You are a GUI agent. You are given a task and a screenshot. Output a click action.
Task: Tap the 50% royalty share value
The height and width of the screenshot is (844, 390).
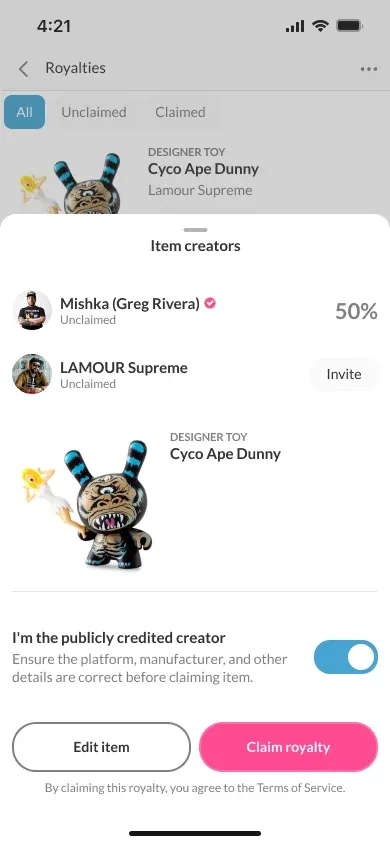[x=356, y=311]
